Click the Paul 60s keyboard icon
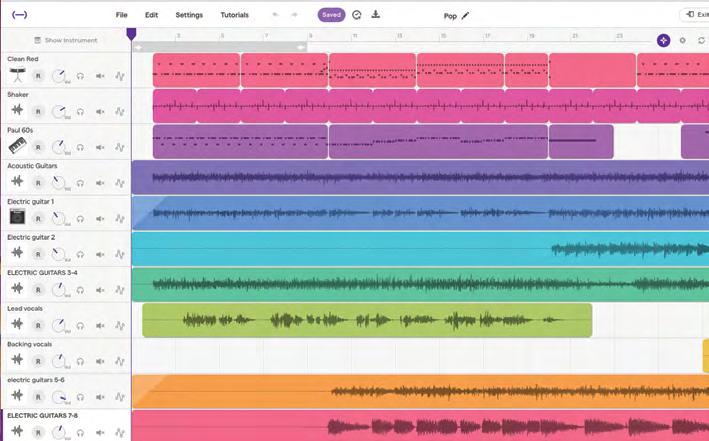Screen dimensions: 709x441 [17, 146]
